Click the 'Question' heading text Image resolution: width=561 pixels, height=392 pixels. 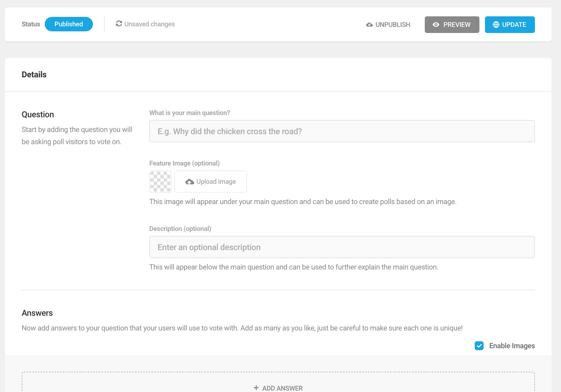[38, 114]
